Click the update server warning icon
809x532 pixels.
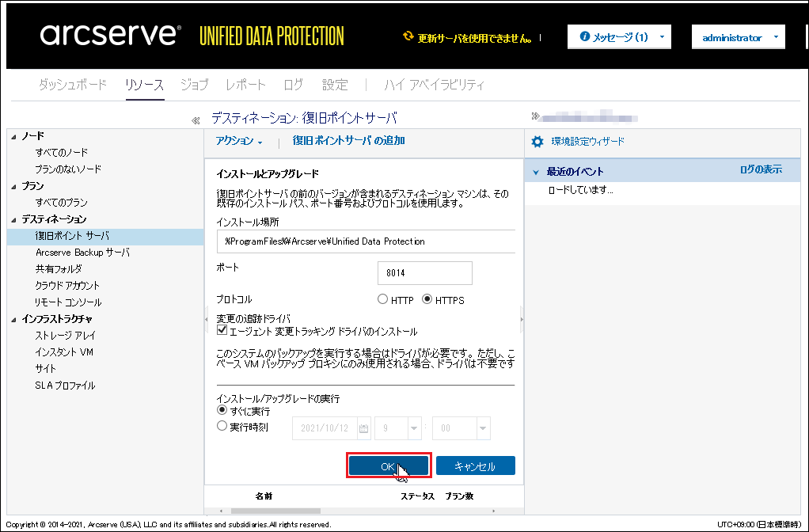408,36
